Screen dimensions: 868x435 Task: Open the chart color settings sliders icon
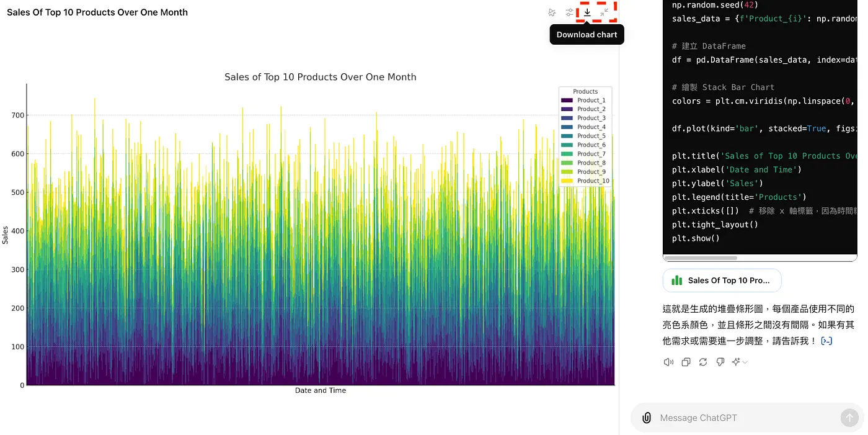pyautogui.click(x=570, y=12)
